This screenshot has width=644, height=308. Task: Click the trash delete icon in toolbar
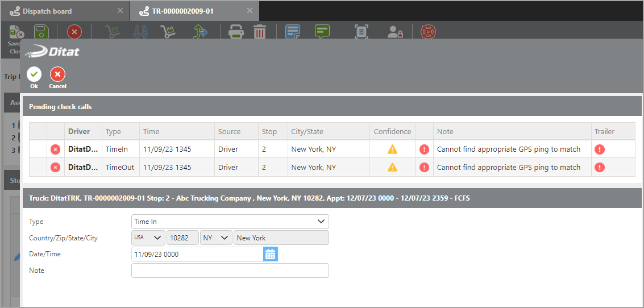point(260,32)
